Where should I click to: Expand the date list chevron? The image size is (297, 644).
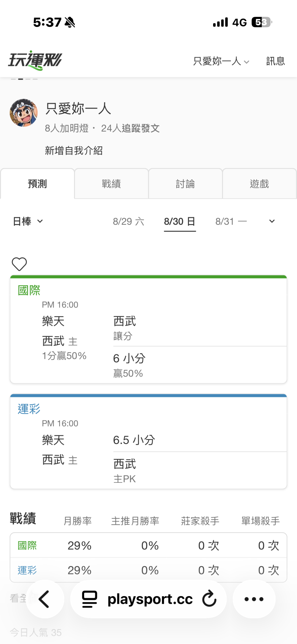click(x=272, y=221)
